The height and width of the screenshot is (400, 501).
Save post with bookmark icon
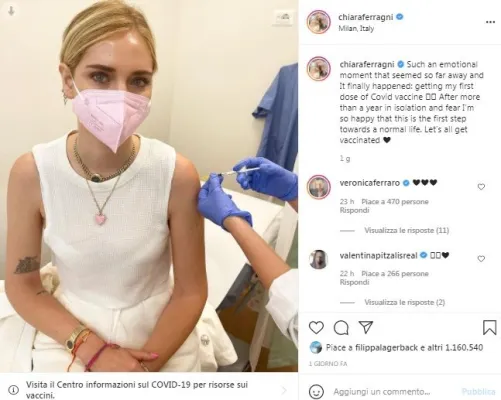coord(489,327)
